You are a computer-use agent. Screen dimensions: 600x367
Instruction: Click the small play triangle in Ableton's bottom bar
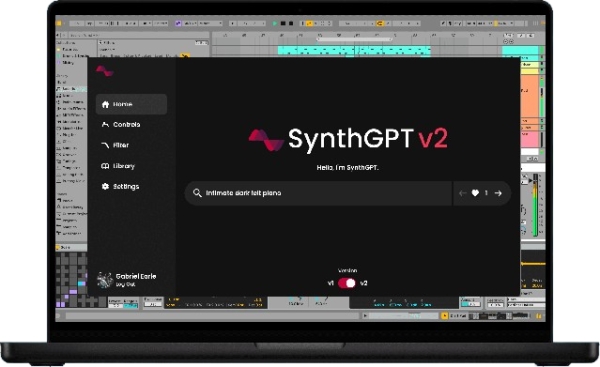click(365, 316)
